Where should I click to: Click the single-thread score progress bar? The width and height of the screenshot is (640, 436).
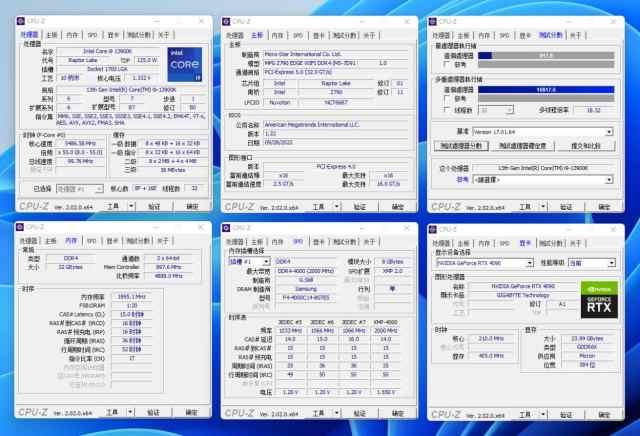[x=546, y=56]
